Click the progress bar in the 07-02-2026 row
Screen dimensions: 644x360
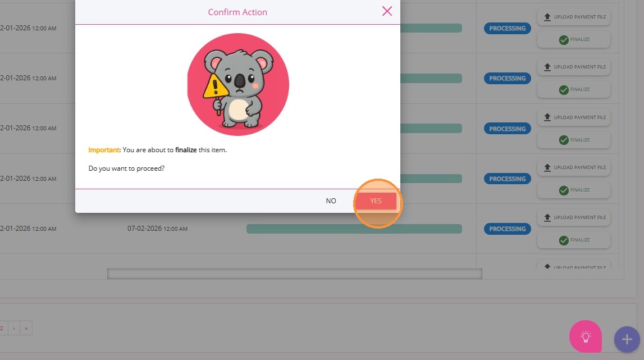pyautogui.click(x=354, y=229)
